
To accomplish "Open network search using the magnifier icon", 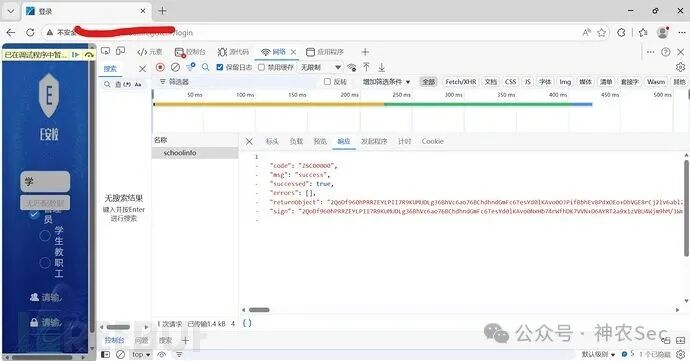I will (206, 67).
